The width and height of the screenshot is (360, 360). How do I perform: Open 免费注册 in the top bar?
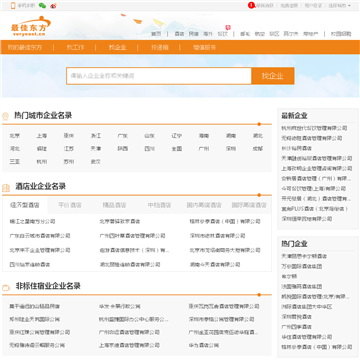point(289,5)
